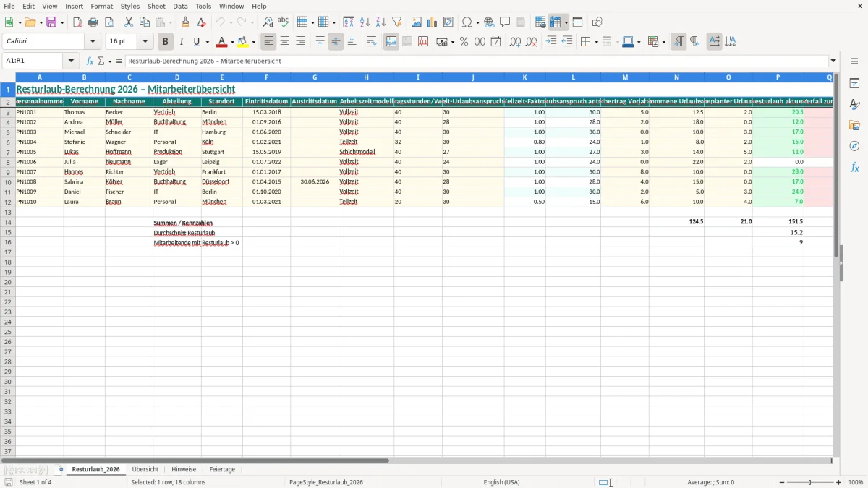Open the Format menu
The image size is (868, 488).
click(101, 6)
